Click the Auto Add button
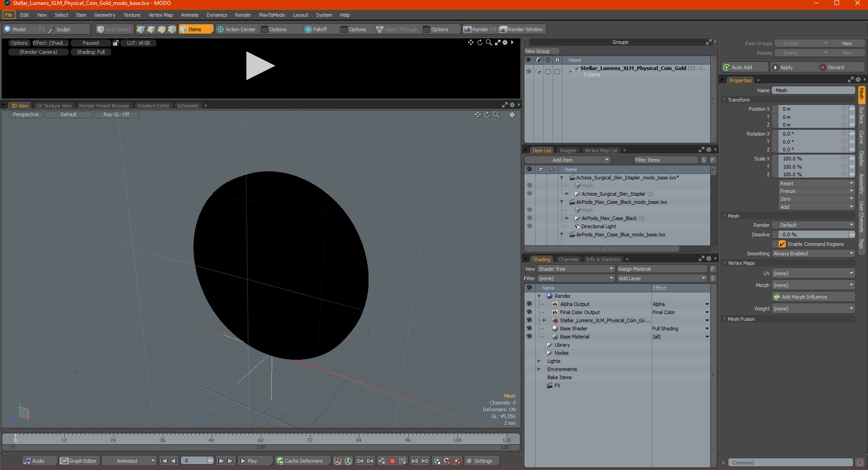 (x=745, y=67)
